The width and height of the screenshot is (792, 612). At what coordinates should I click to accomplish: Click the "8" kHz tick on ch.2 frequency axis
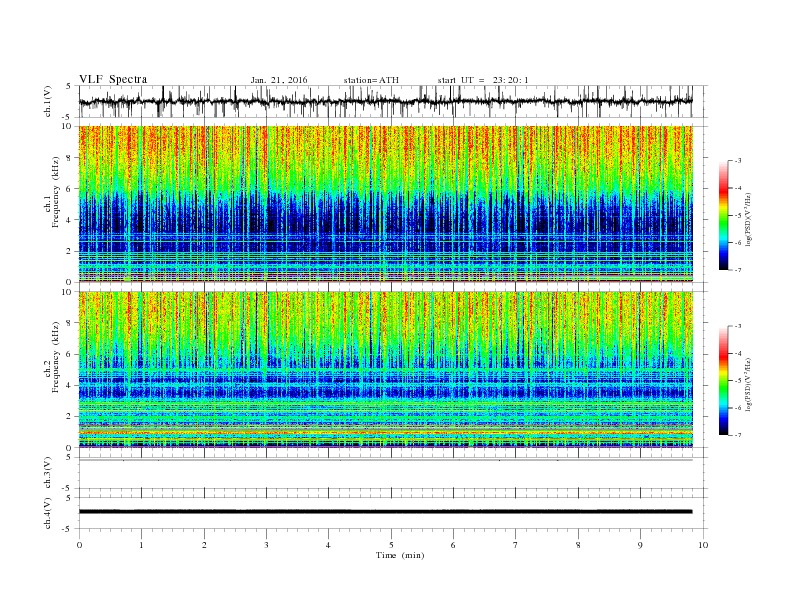click(x=70, y=323)
